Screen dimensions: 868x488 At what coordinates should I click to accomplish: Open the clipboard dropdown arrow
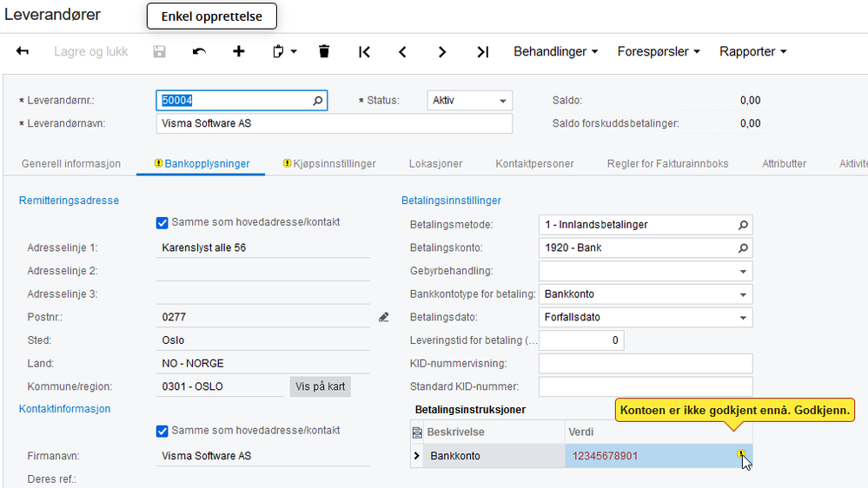point(294,51)
